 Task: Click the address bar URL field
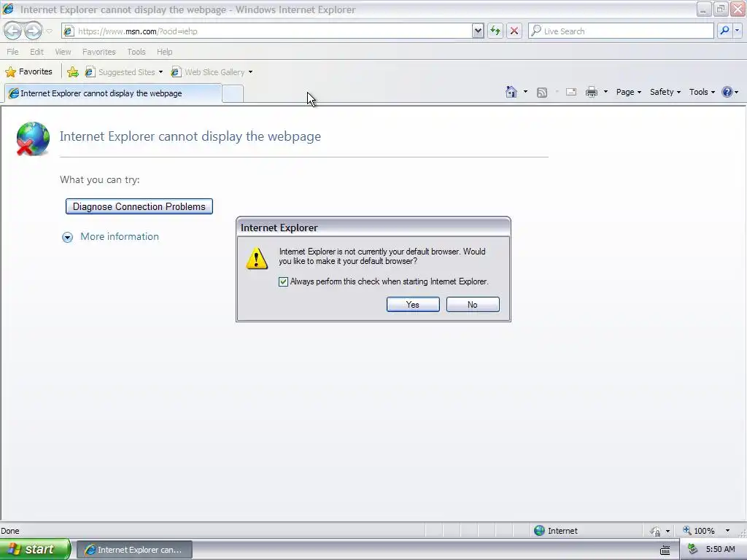(x=267, y=31)
